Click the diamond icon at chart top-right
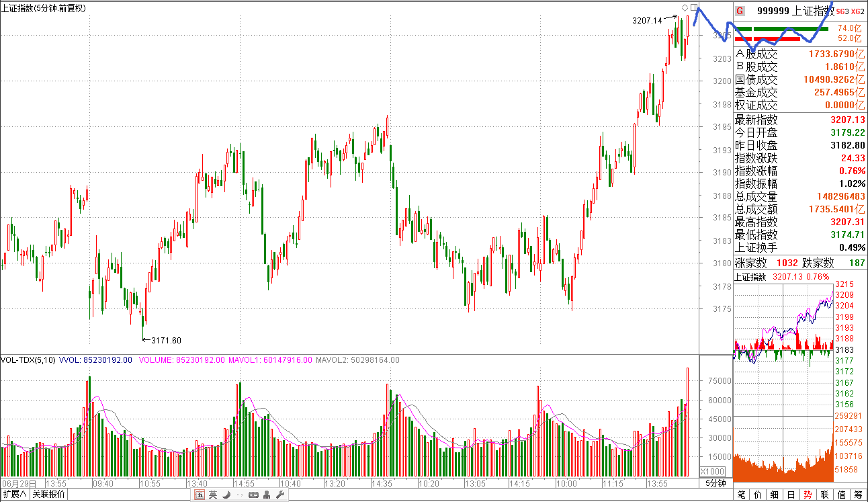The width and height of the screenshot is (868, 502). coord(685,7)
